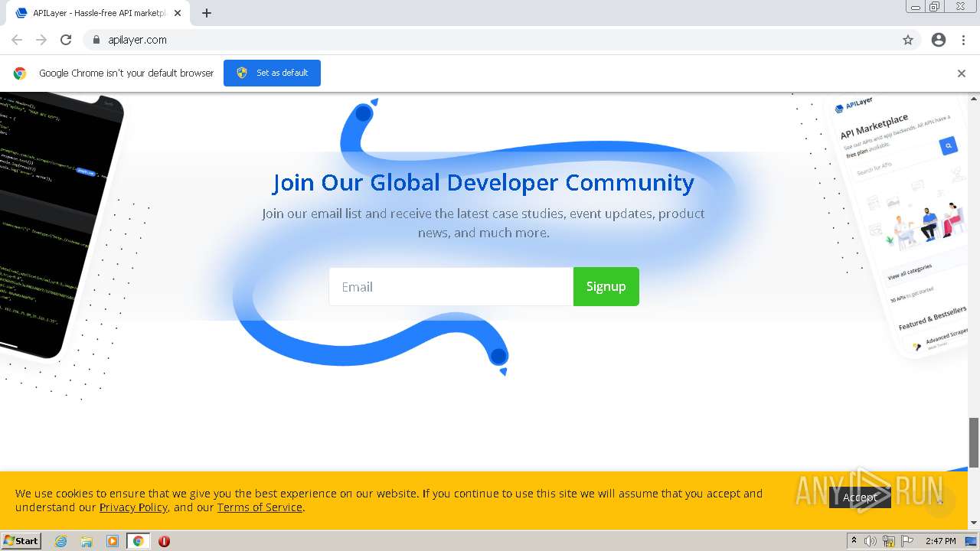Screen dimensions: 980x551
Task: Open the Terms of Service link
Action: point(260,507)
